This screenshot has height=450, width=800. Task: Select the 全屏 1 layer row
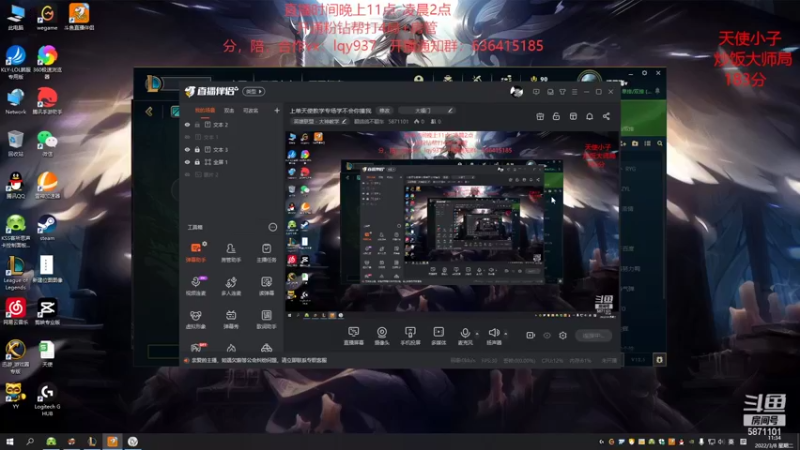pos(231,162)
